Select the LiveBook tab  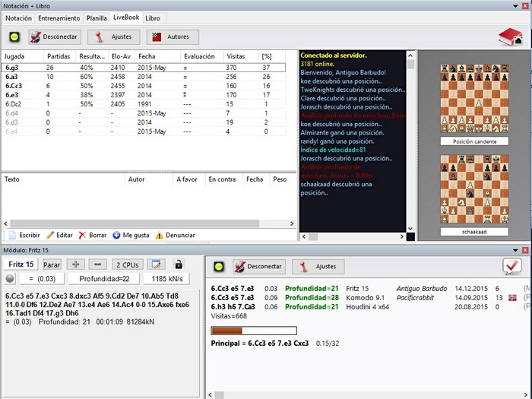[126, 17]
